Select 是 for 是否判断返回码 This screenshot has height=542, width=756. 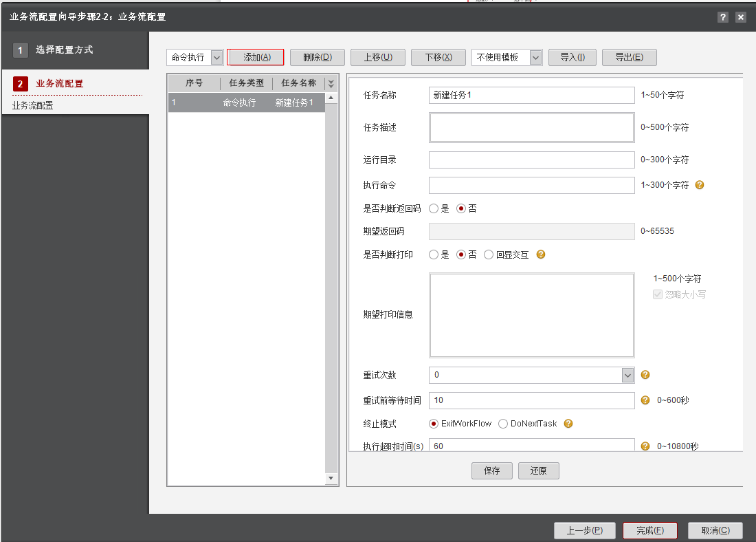point(434,208)
